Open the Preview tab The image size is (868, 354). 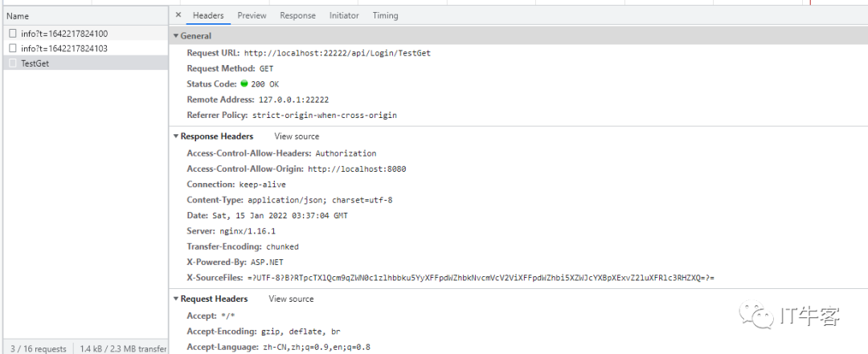point(252,15)
